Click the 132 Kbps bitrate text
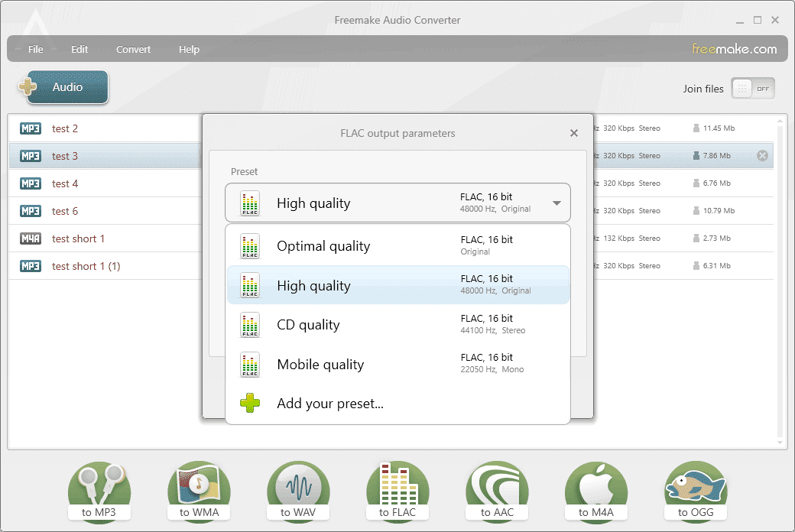Screen dimensions: 795x532 pyautogui.click(x=619, y=238)
